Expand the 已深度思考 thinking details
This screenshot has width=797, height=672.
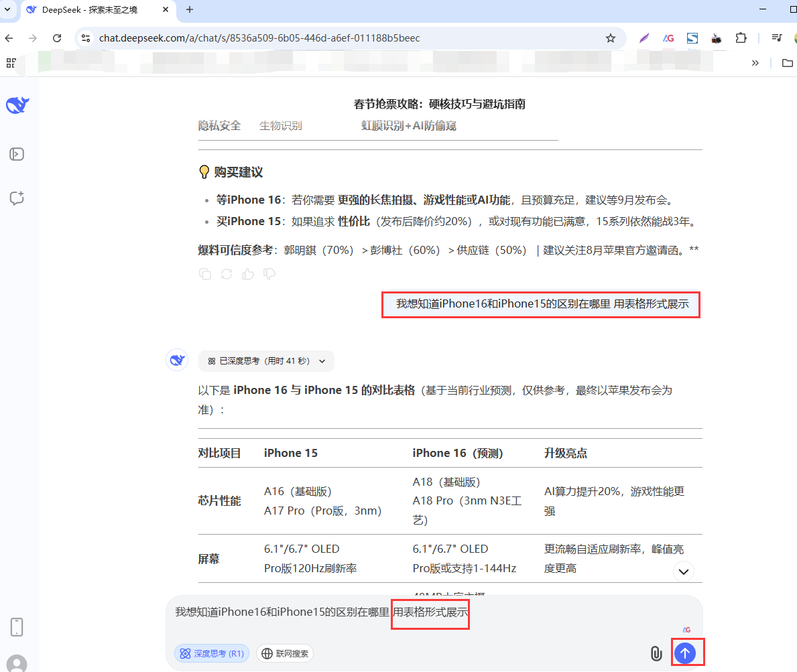266,361
